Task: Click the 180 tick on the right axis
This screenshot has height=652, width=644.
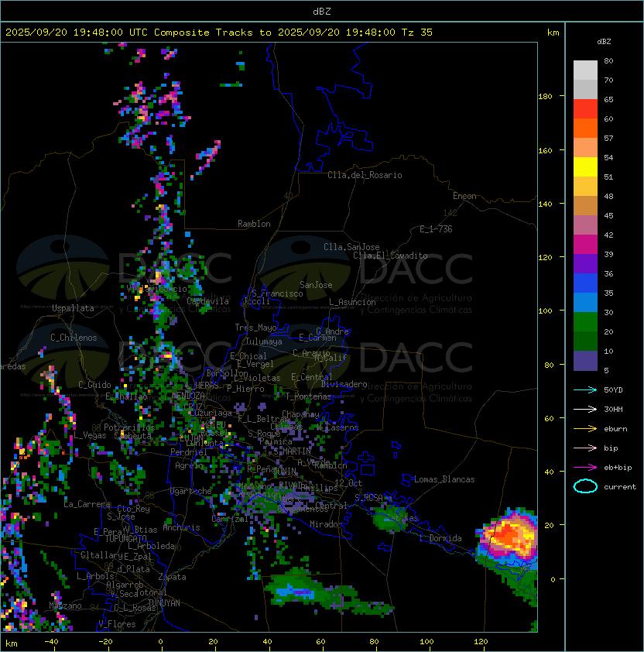Action: pyautogui.click(x=545, y=97)
